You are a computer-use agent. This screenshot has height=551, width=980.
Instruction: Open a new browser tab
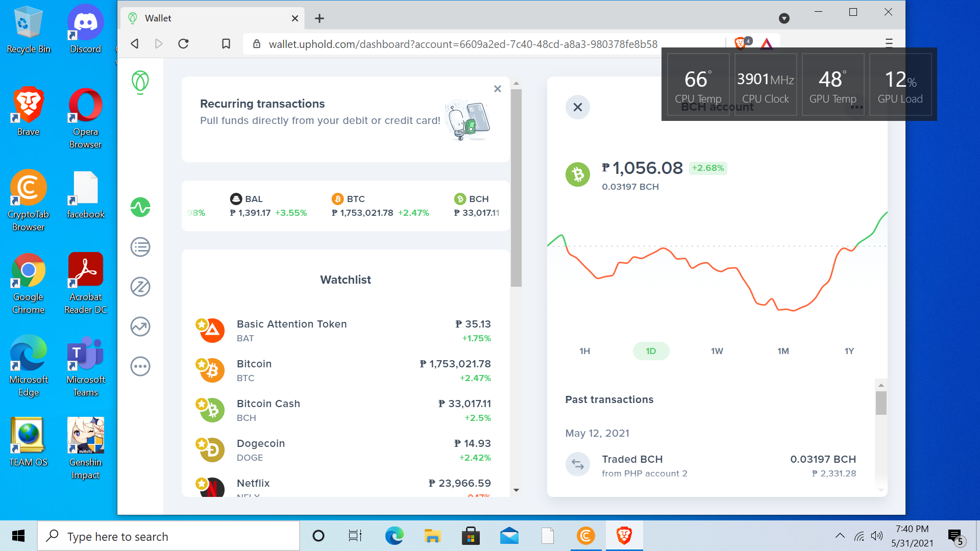tap(320, 18)
